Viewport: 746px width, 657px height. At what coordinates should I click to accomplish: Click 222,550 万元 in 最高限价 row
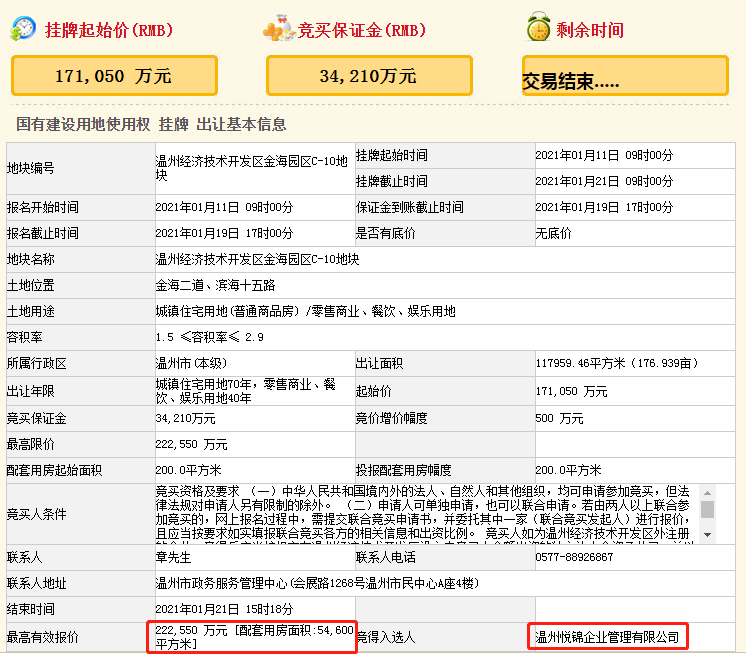click(191, 444)
